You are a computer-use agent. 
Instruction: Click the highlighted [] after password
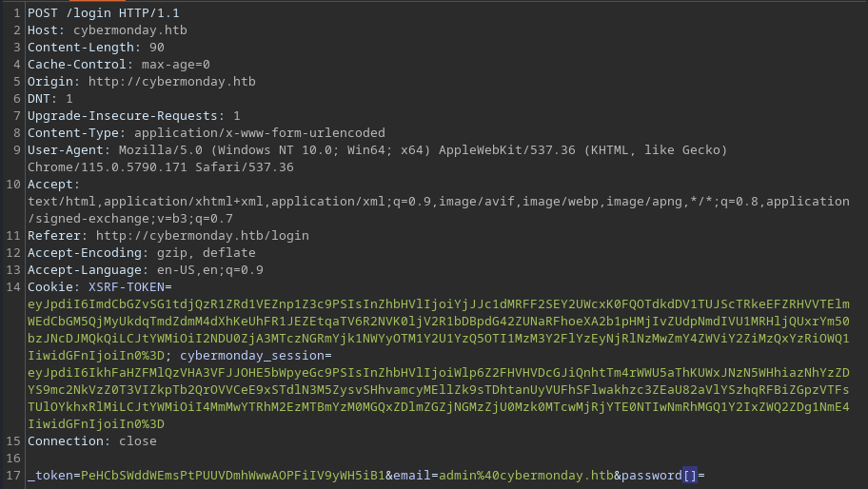click(x=690, y=476)
